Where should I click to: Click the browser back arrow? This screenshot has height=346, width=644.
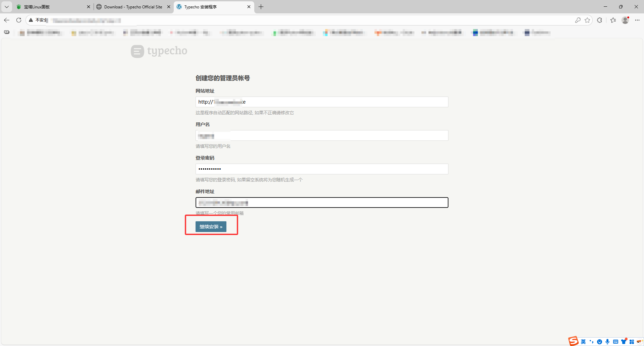[x=7, y=20]
